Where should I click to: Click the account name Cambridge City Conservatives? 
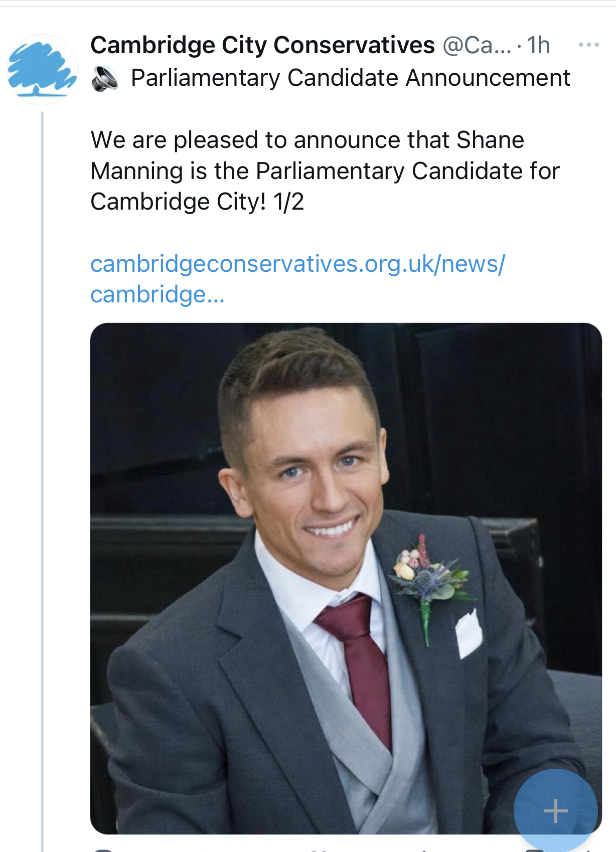tap(262, 45)
